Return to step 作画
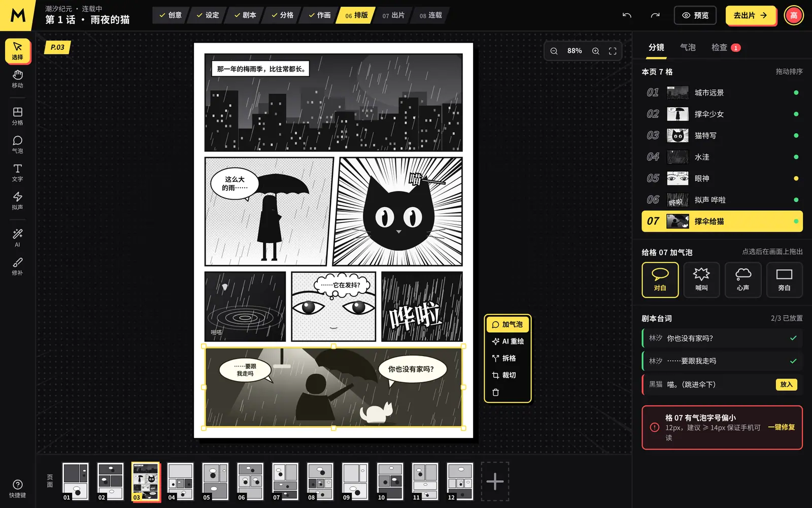 [320, 15]
